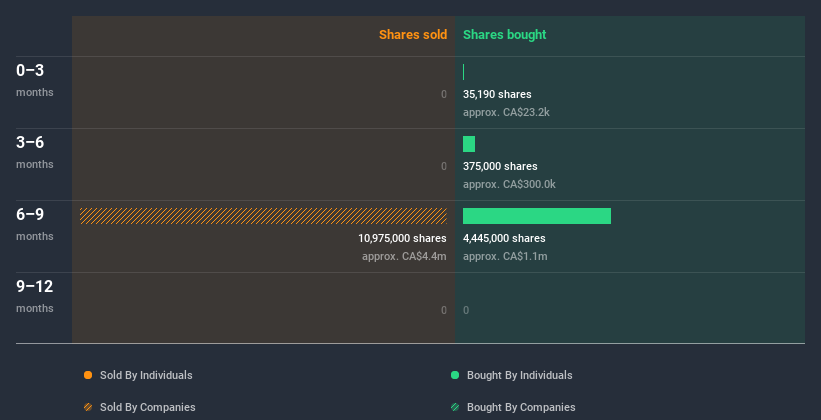Click the 375,000 shares value
The width and height of the screenshot is (821, 420).
500,166
